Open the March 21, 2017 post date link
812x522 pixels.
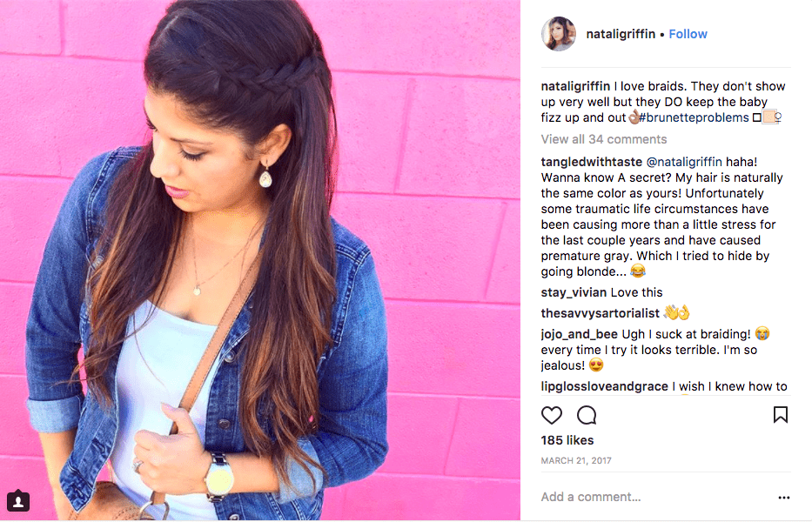[576, 460]
